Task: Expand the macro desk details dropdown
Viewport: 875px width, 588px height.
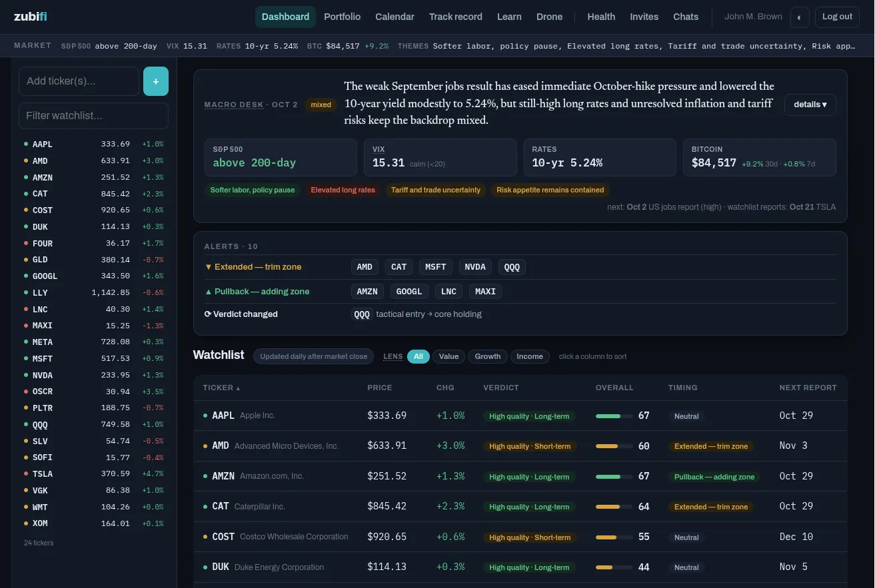Action: coord(810,105)
